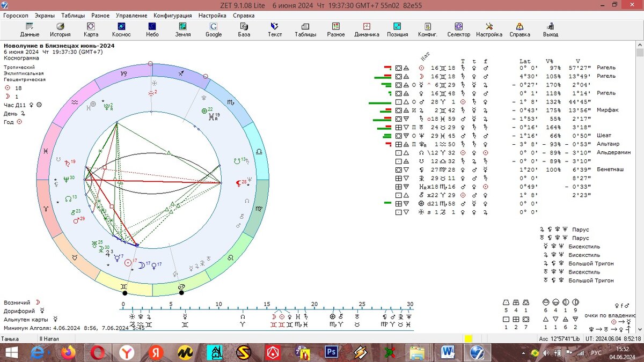Image resolution: width=644 pixels, height=362 pixels.
Task: Launch the Google toolbar icon
Action: coord(214,29)
